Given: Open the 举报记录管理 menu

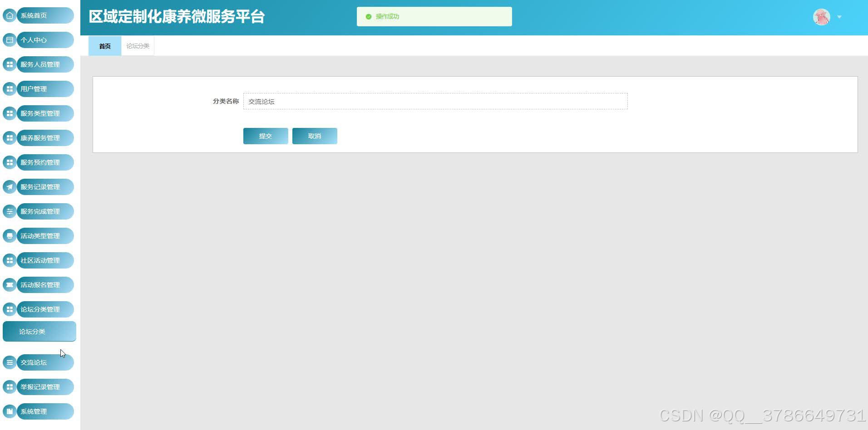Looking at the screenshot, I should pyautogui.click(x=45, y=387).
